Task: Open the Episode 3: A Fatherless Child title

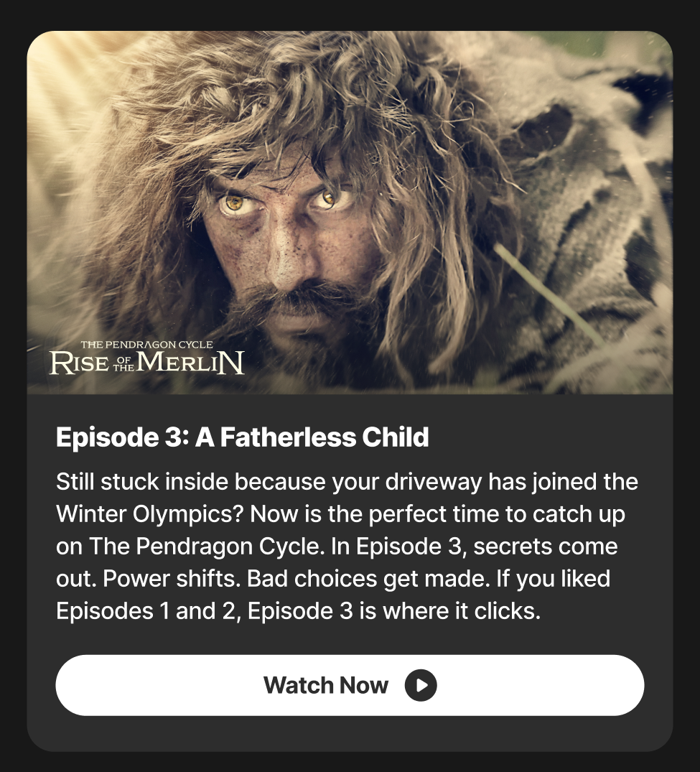Action: coord(242,437)
